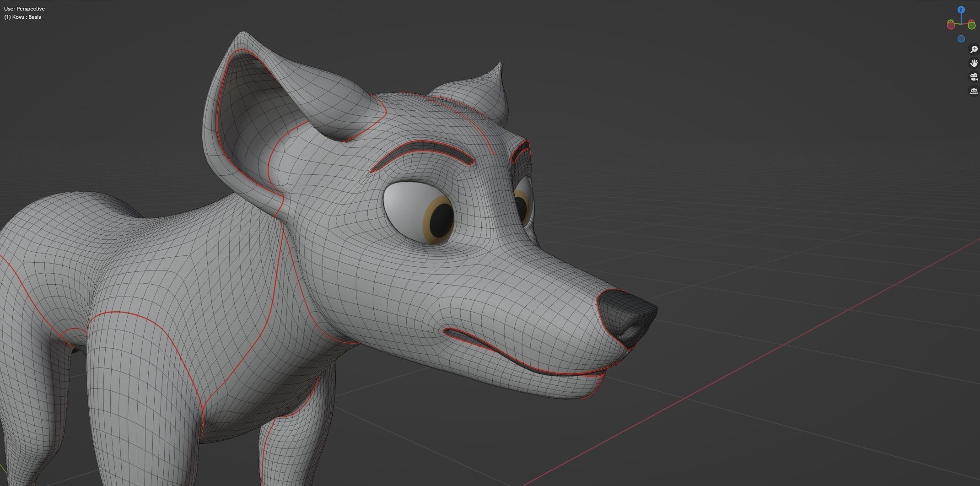980x486 pixels.
Task: Switch perspective/orthographic with the grid icon
Action: pyautogui.click(x=974, y=91)
